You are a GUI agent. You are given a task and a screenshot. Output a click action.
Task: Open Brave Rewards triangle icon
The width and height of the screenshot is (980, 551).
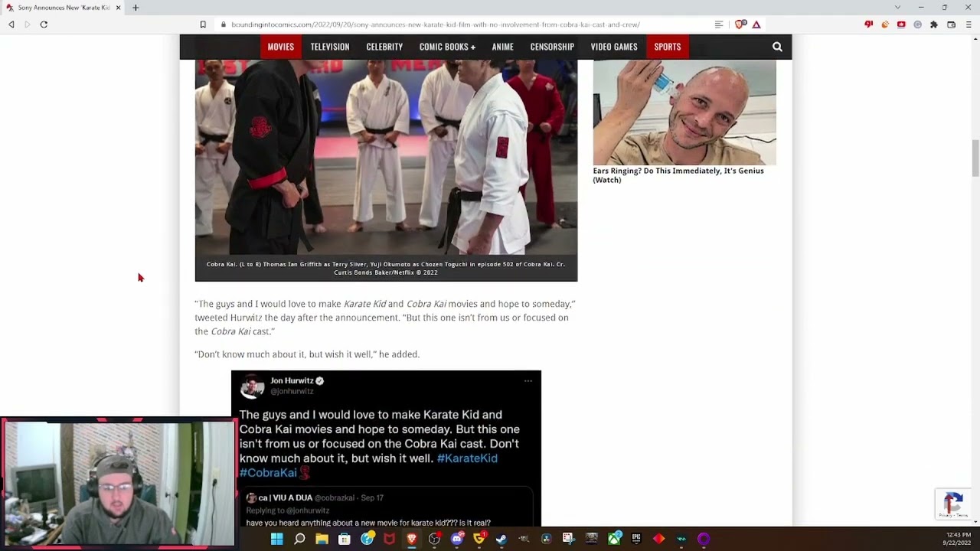756,24
